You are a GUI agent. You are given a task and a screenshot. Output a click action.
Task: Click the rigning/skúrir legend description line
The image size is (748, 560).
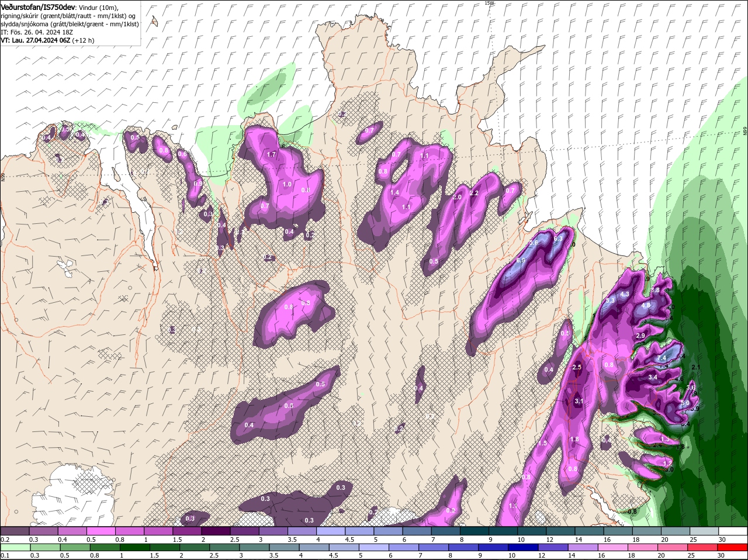69,15
